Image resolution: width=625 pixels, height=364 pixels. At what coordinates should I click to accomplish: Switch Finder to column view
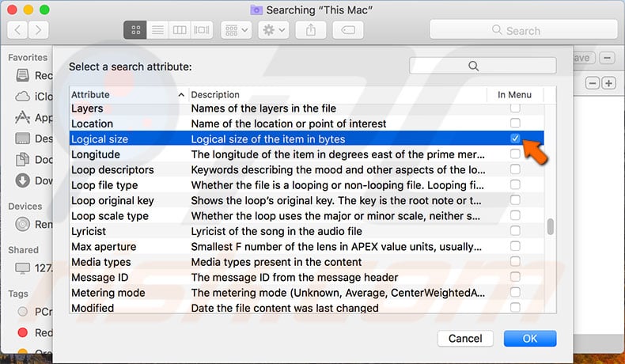coord(180,30)
